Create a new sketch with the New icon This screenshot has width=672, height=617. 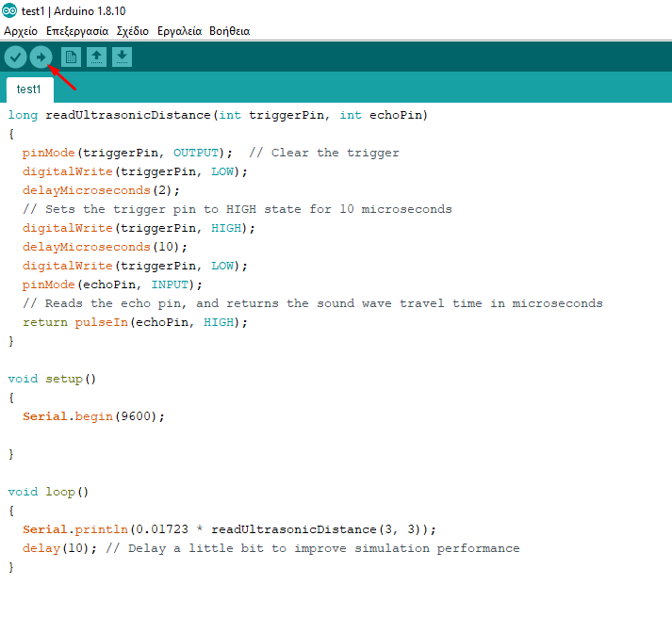[71, 57]
